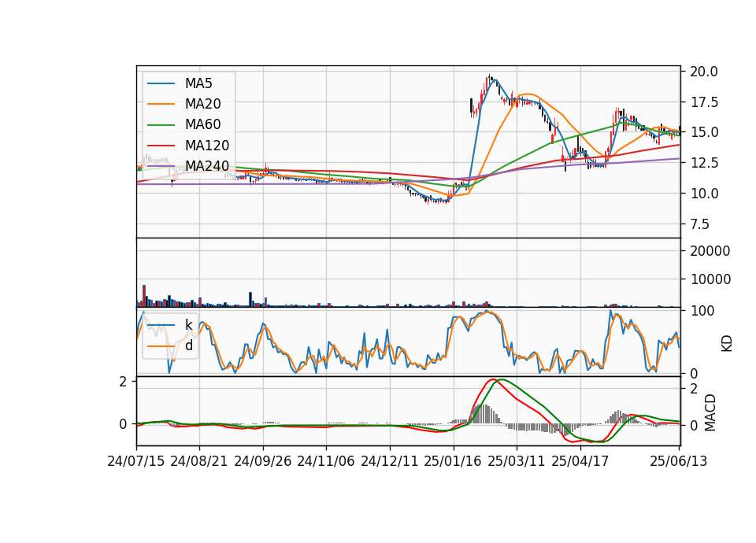
Task: Click the 'k' label in KD legend
Action: [x=188, y=325]
